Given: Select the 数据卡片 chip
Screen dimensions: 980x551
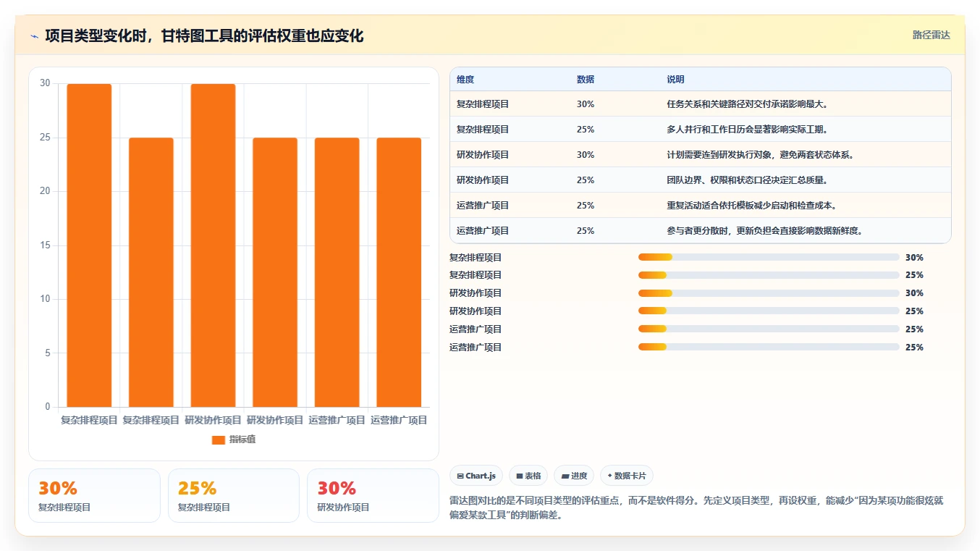Looking at the screenshot, I should [x=627, y=476].
